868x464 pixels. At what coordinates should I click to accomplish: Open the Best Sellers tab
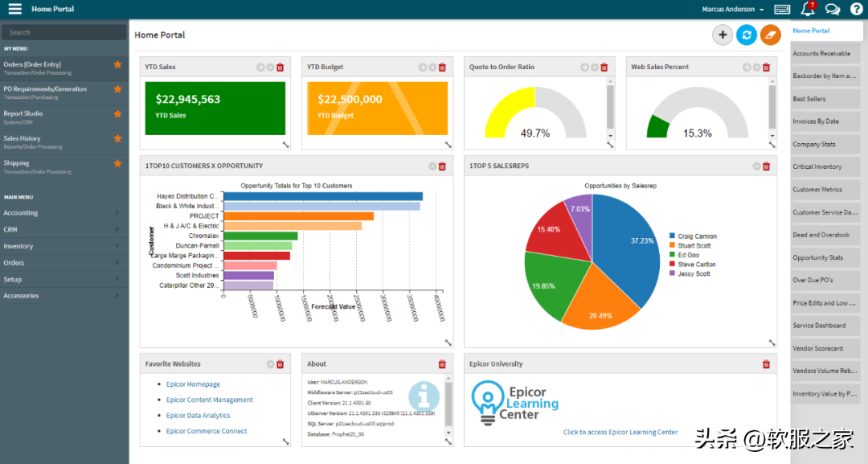(x=825, y=99)
